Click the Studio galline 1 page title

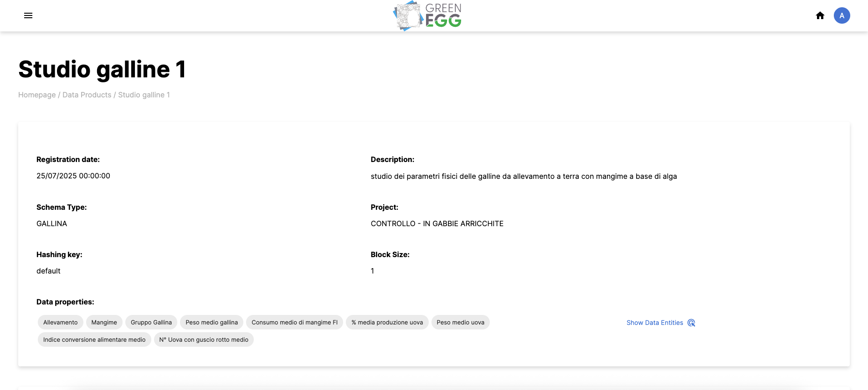[102, 69]
